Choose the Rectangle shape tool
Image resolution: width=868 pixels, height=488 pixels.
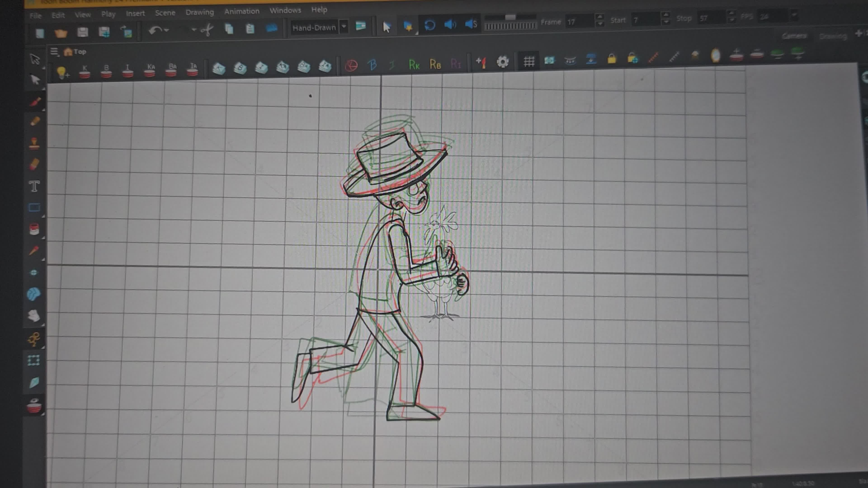(34, 207)
